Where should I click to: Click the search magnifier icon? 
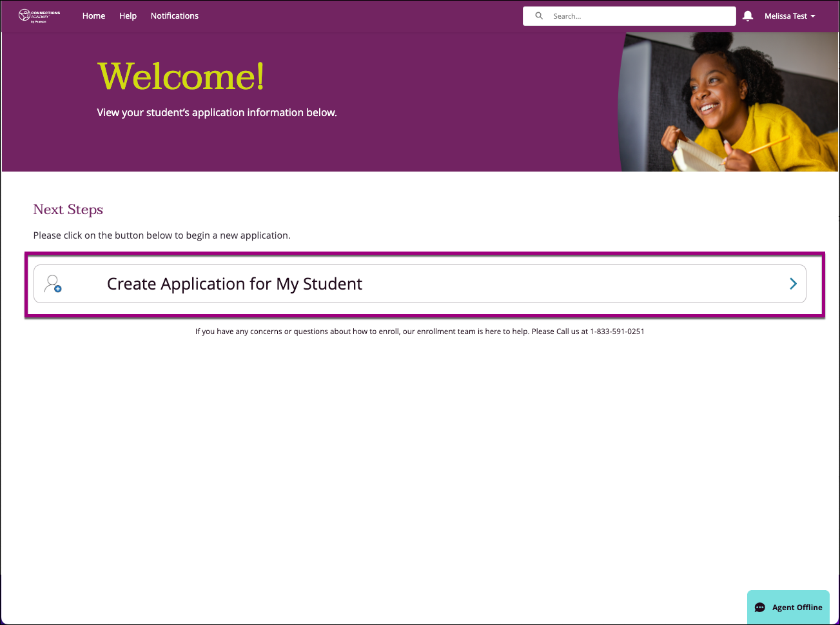(x=539, y=15)
